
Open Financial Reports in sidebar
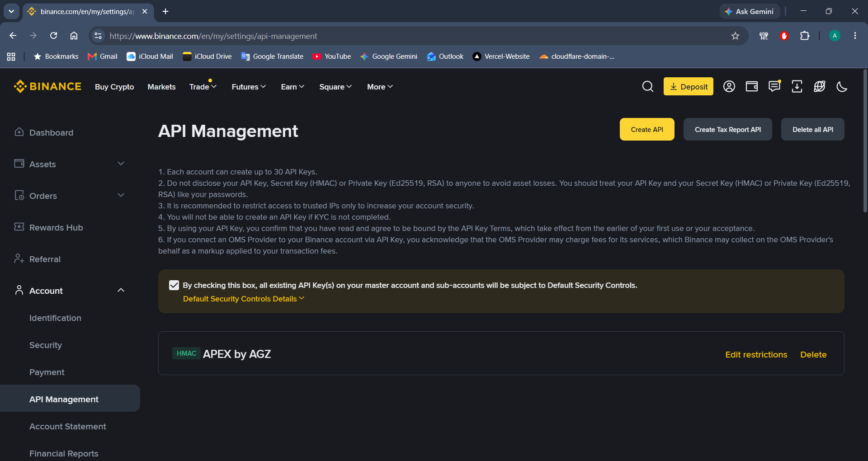pyautogui.click(x=64, y=453)
